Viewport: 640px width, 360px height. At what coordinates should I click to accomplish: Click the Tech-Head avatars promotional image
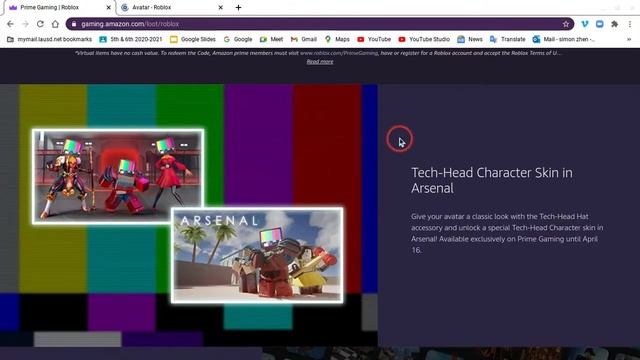pyautogui.click(x=118, y=176)
